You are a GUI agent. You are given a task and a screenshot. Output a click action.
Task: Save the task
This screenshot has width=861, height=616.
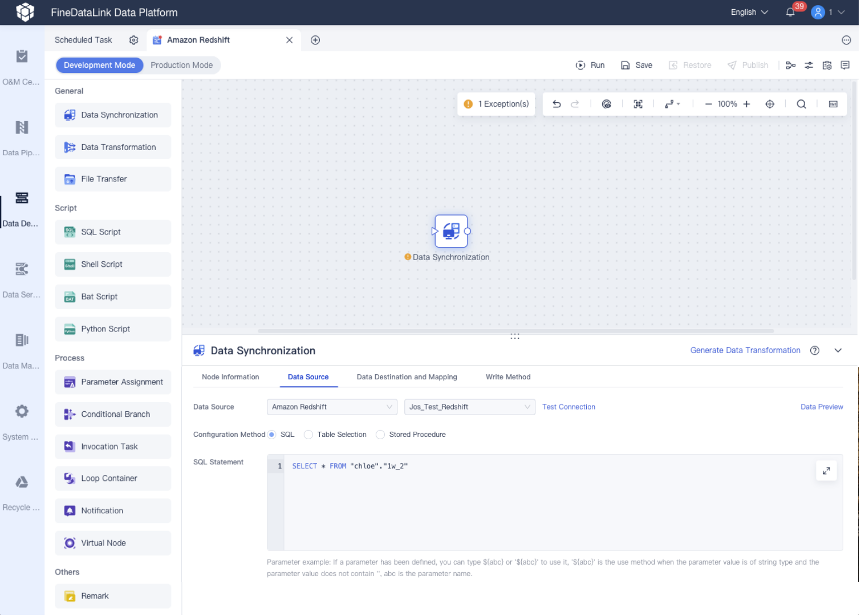tap(636, 65)
